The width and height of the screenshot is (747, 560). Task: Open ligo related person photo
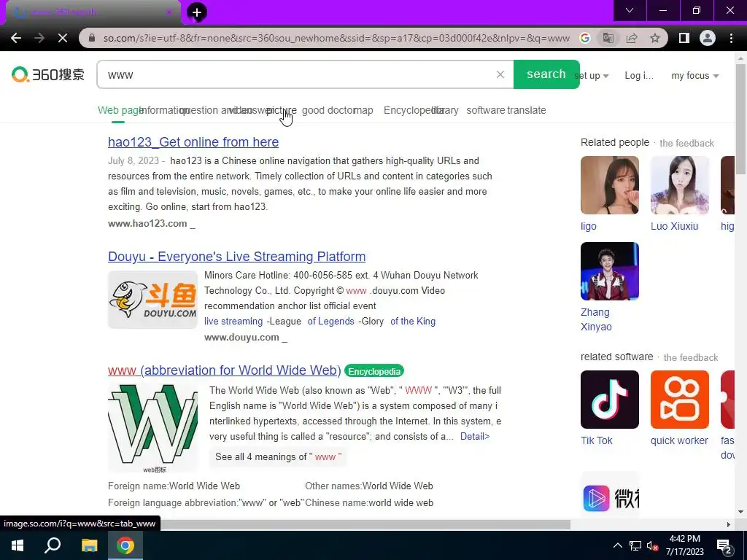tap(610, 185)
